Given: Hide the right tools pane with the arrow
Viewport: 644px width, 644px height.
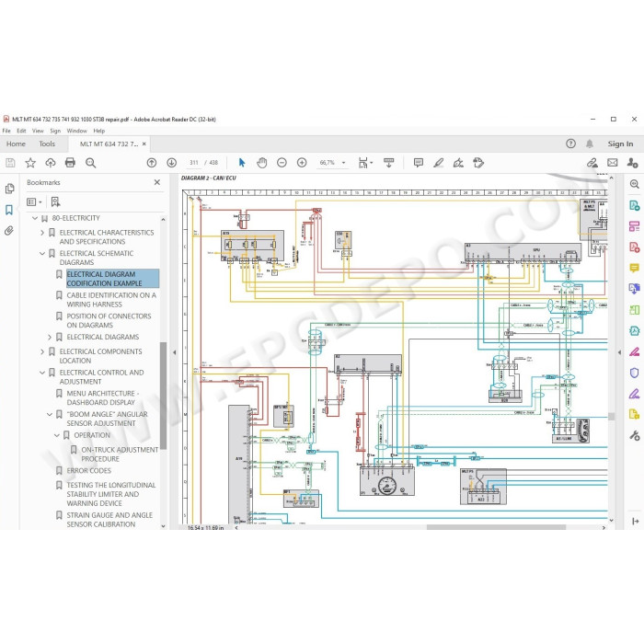Looking at the screenshot, I should tap(620, 352).
